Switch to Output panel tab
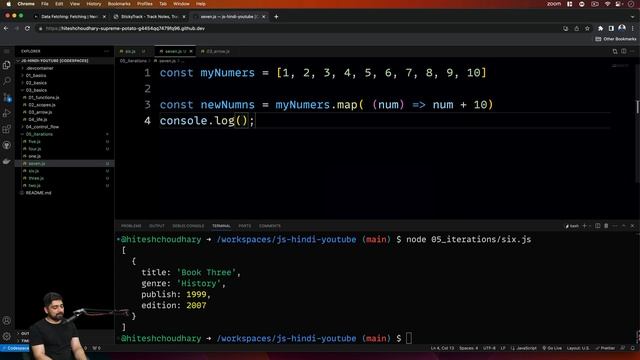Screen dimensions: 640x360 pyautogui.click(x=157, y=226)
